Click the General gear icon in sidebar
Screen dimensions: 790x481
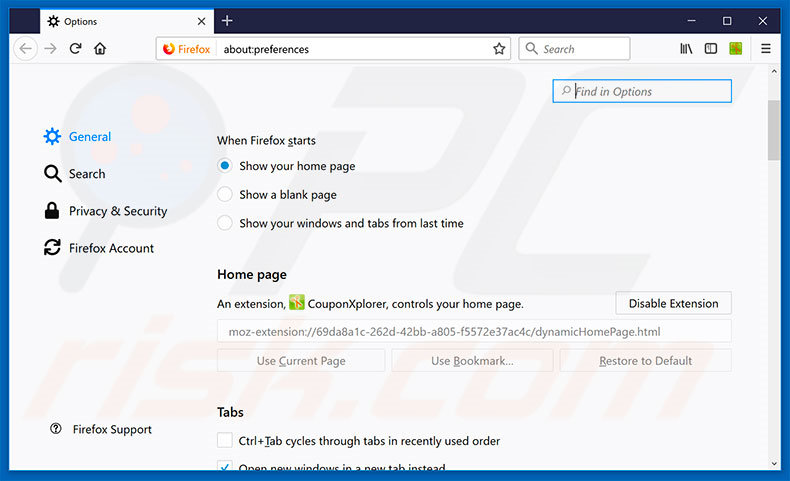point(52,136)
